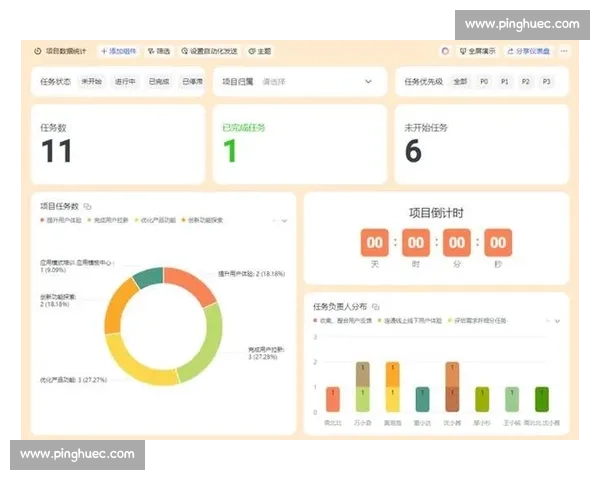Click the 分享仪表盘 button text

coord(533,51)
